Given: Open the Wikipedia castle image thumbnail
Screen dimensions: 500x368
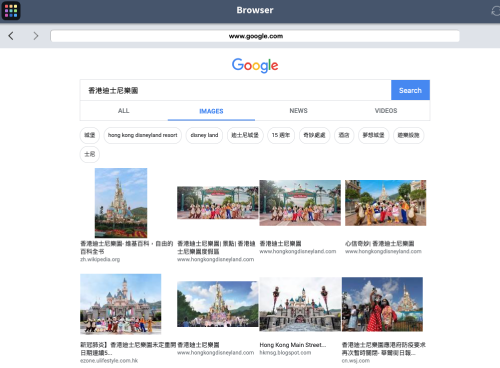Looking at the screenshot, I should [x=121, y=203].
